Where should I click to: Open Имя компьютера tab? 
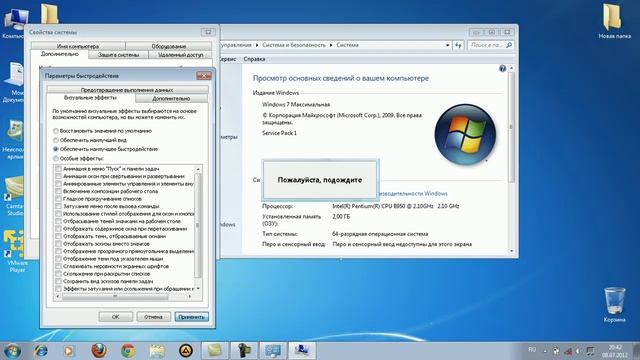(78, 46)
